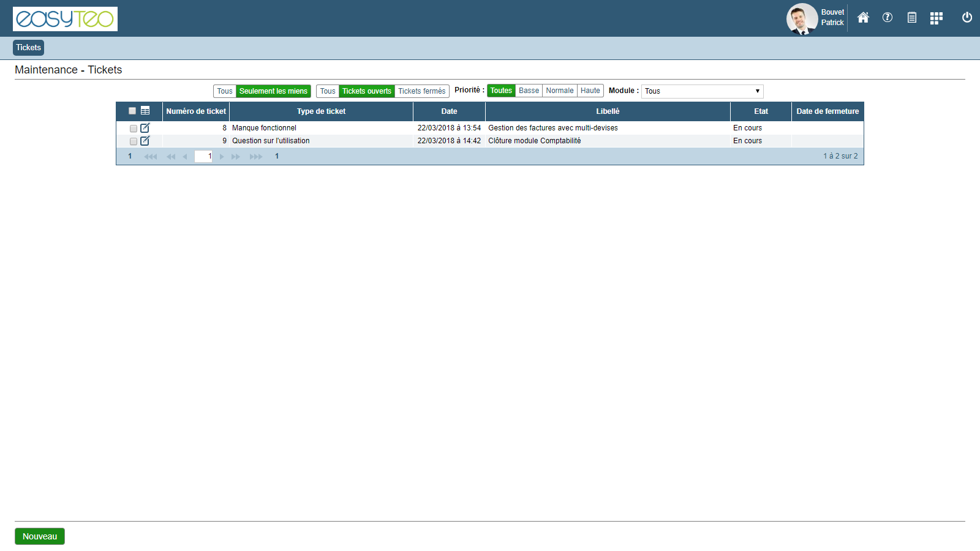Screen dimensions: 980x551
Task: Check the box for ticket 8
Action: point(134,129)
